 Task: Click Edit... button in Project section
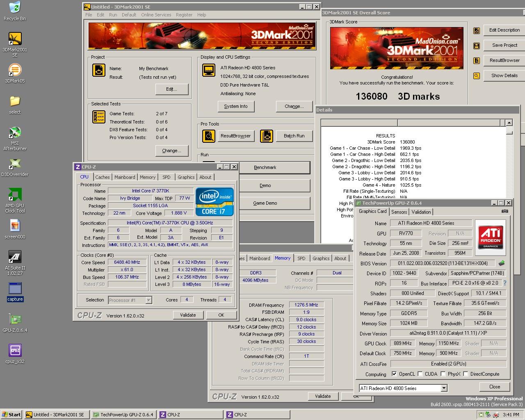pos(171,89)
